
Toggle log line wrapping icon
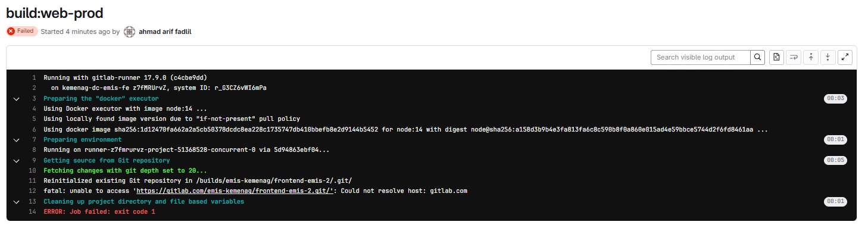[794, 57]
